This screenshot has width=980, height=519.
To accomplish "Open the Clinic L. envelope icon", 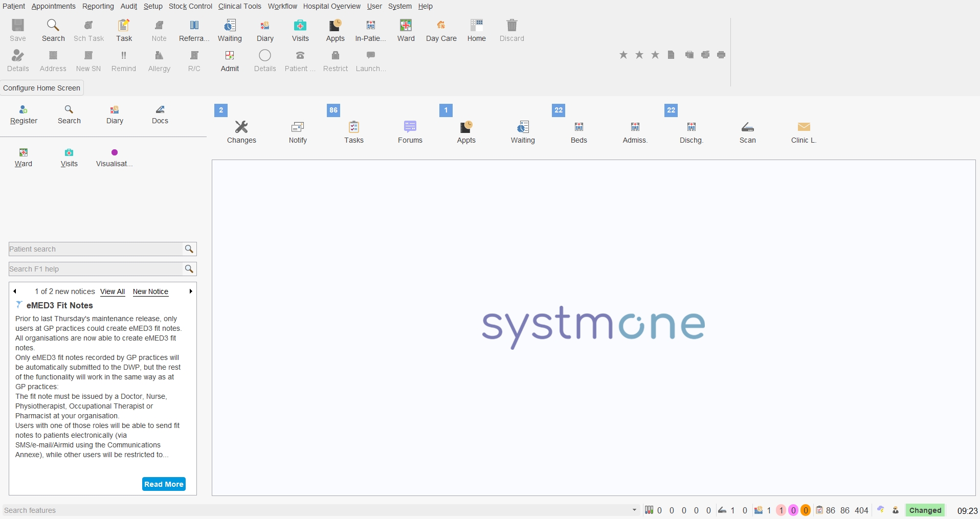I will tap(804, 132).
